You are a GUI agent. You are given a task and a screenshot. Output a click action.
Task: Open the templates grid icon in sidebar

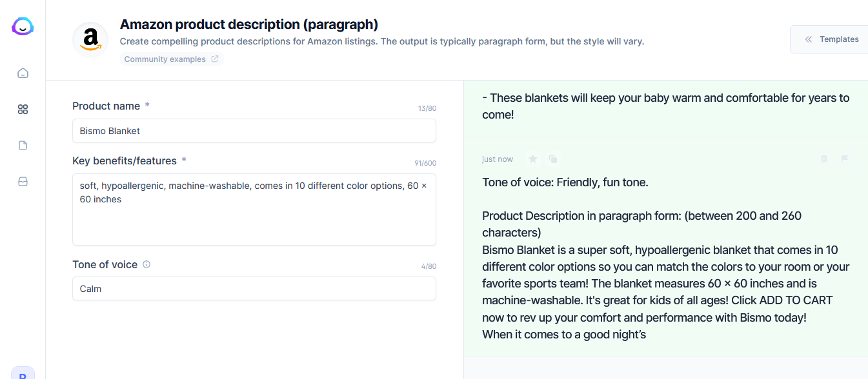(23, 110)
